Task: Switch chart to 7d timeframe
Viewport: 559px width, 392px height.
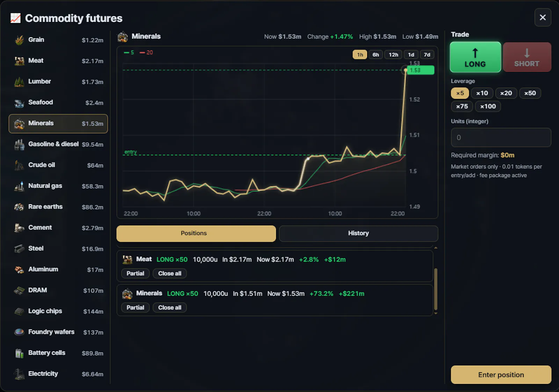Action: click(427, 55)
